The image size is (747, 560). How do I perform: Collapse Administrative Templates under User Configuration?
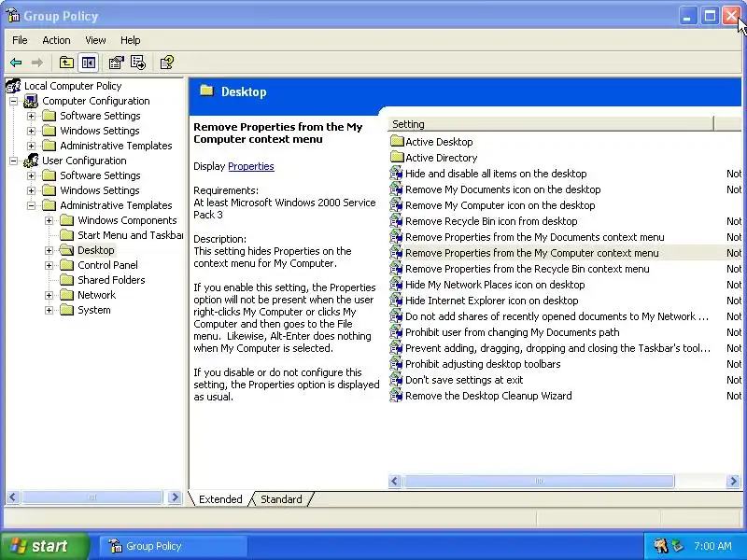click(x=31, y=205)
